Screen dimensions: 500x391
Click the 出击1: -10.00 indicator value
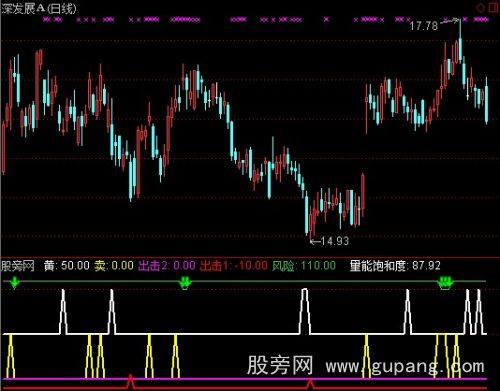(x=234, y=266)
